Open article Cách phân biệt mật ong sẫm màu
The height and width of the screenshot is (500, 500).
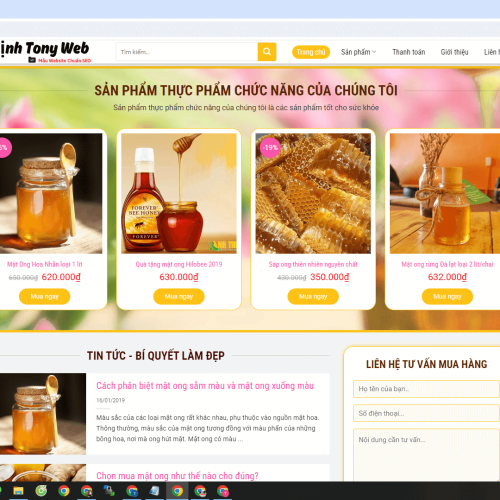pos(205,386)
